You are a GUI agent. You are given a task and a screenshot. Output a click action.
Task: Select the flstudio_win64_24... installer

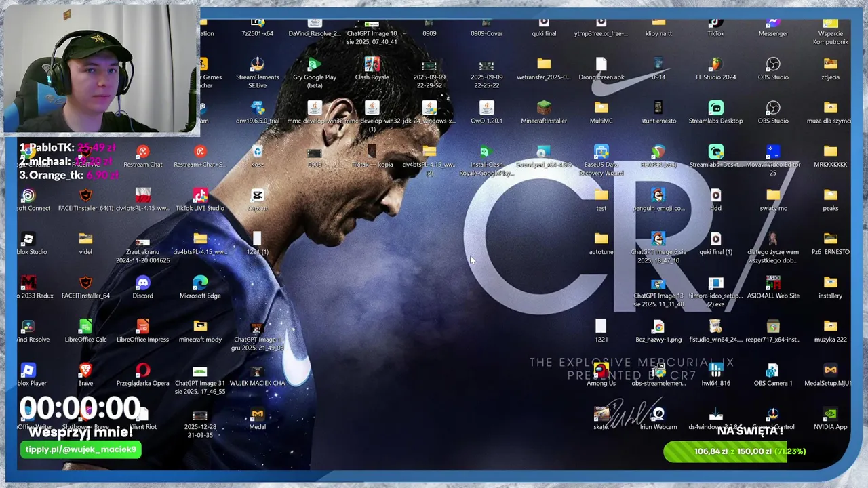[x=715, y=331]
